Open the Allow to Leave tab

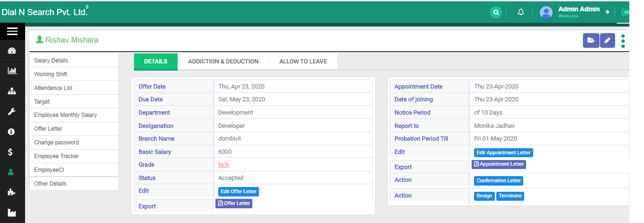pos(303,62)
